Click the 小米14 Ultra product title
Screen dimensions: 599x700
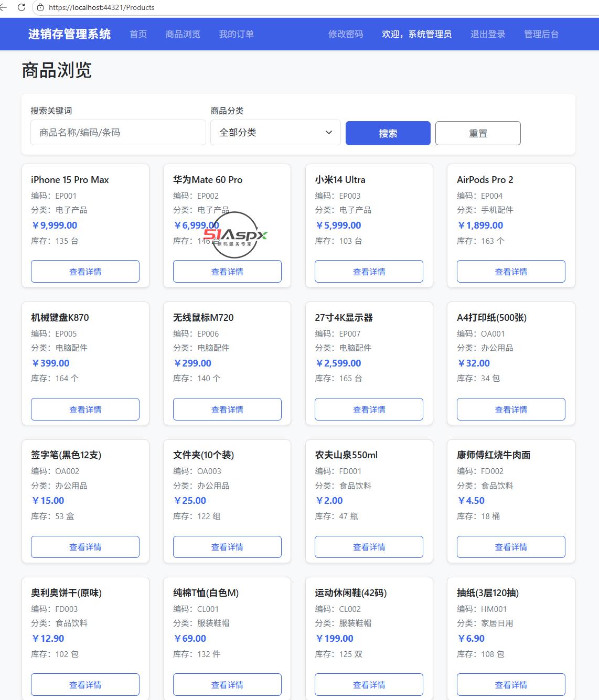click(x=340, y=180)
